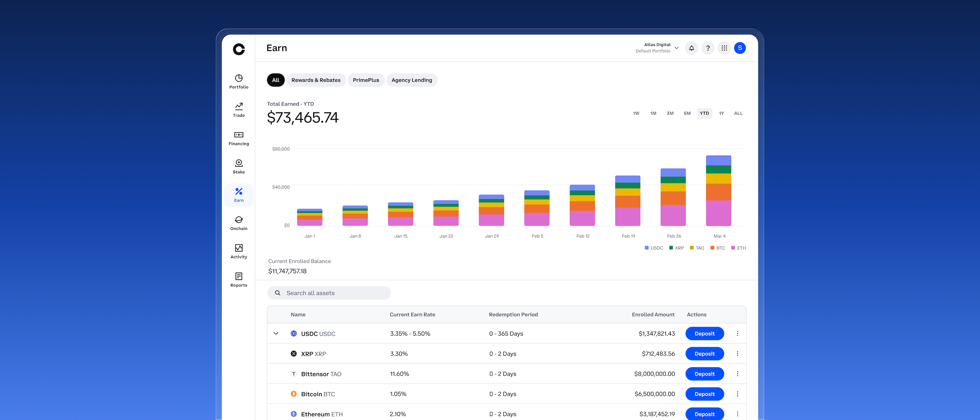Open the three-dot menu for Bitcoin BTC
The image size is (980, 420).
(x=738, y=394)
